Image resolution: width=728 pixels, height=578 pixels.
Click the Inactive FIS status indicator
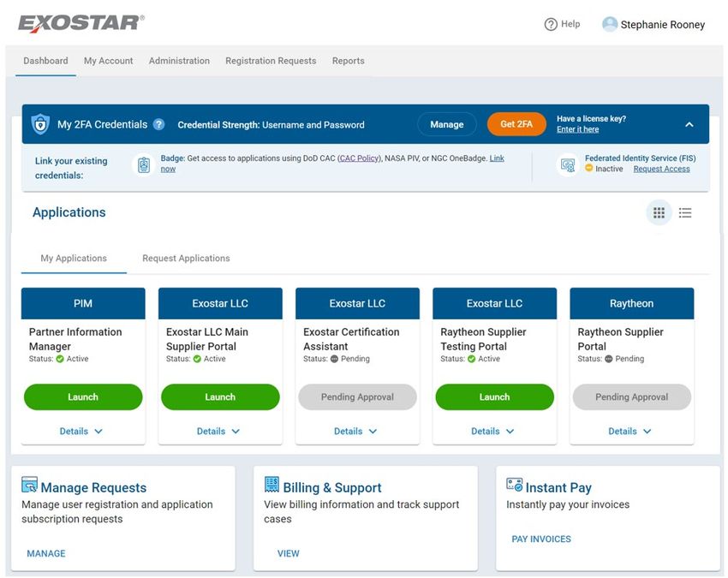(604, 169)
